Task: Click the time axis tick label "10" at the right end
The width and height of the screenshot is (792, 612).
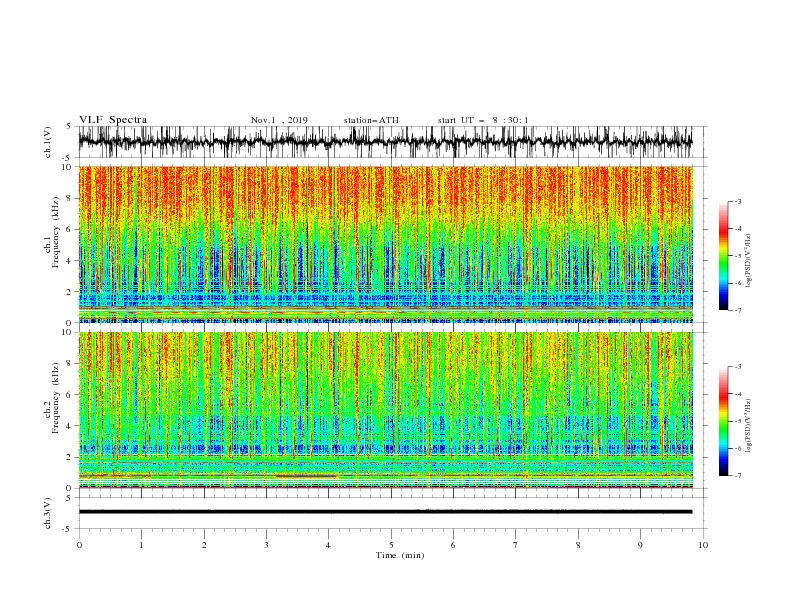Action: pos(703,545)
